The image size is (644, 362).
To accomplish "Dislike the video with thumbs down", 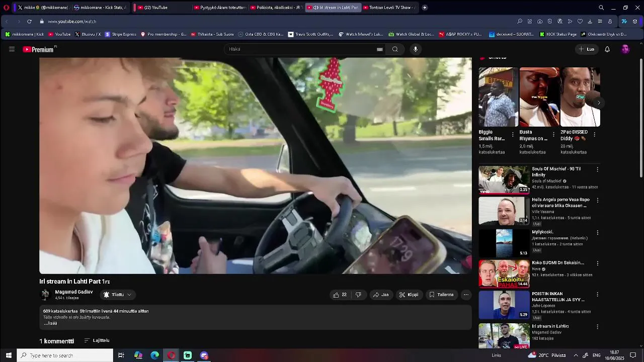I will [358, 295].
